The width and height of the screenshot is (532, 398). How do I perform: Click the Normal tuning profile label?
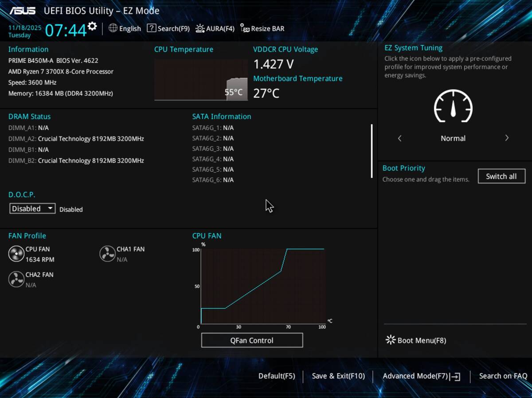(453, 138)
